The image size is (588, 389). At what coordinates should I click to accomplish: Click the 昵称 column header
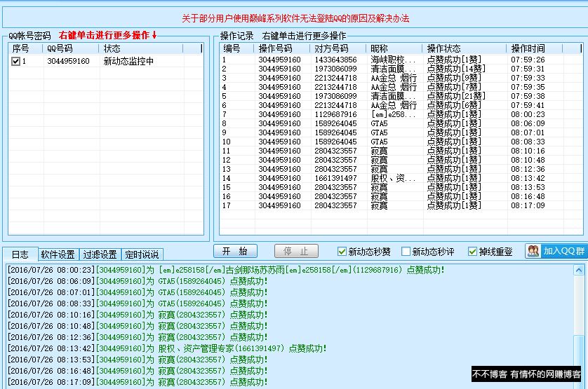click(379, 48)
